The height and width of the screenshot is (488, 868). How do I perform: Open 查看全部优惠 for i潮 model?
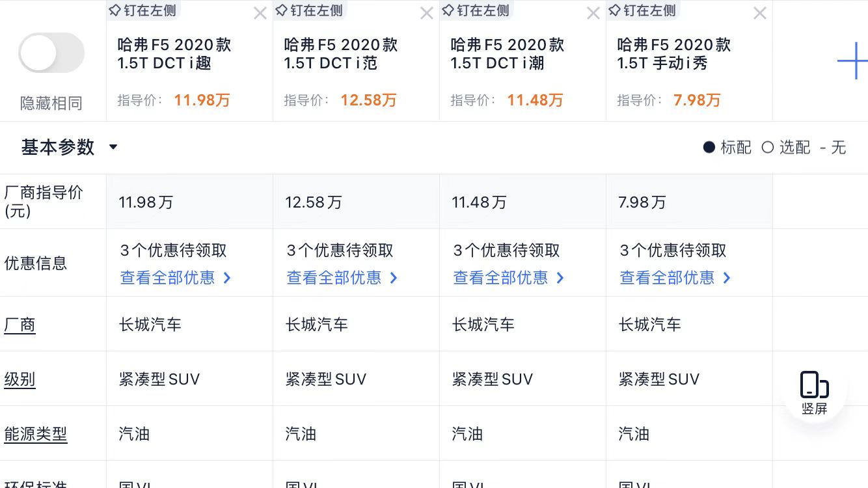click(509, 278)
